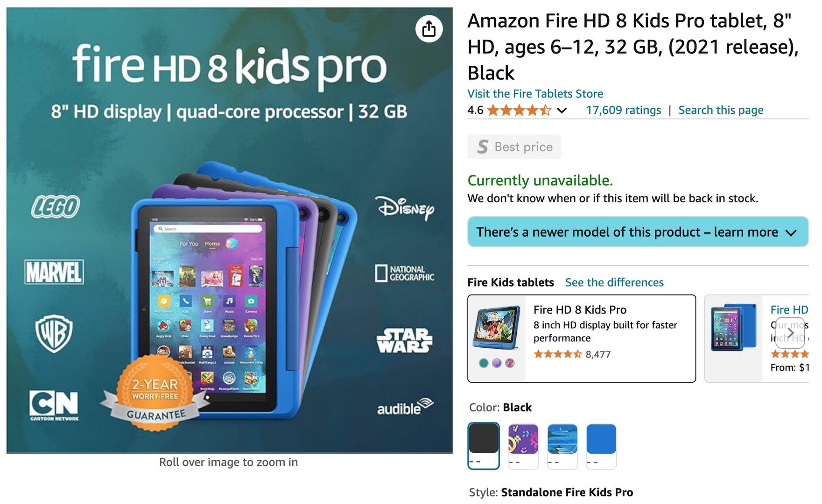Choose the blue intergalactic pattern swatch
This screenshot has height=504, width=822.
click(562, 445)
